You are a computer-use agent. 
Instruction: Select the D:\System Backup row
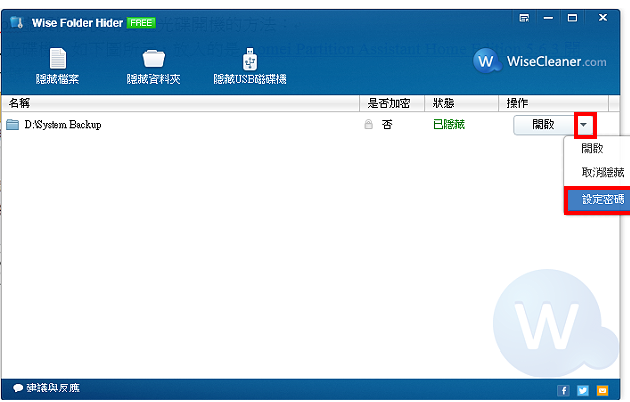(310, 124)
